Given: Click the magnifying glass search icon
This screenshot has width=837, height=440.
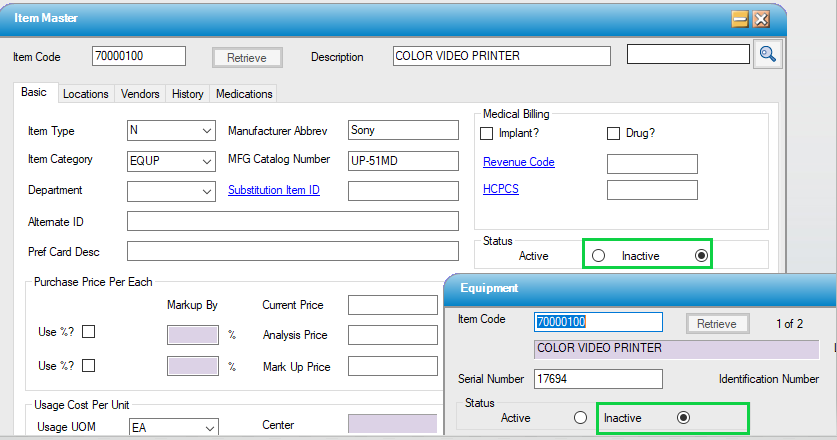Looking at the screenshot, I should click(767, 54).
